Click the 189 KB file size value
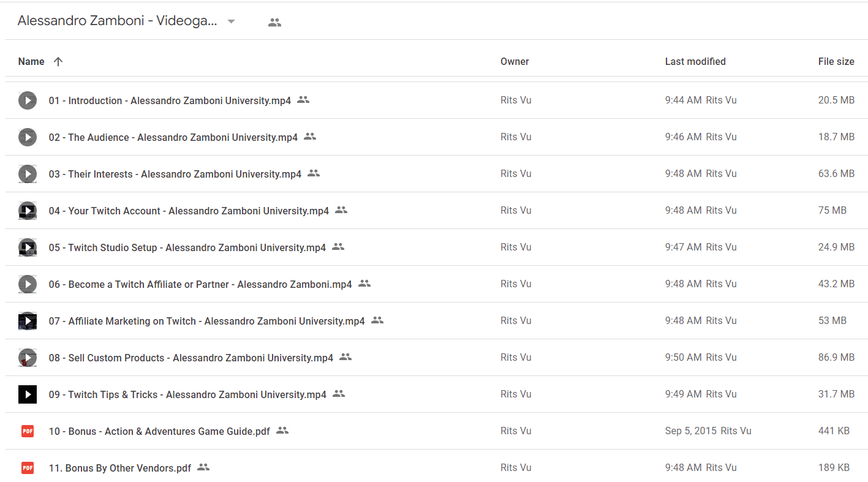Screen dimensions: 868x482 [834, 467]
